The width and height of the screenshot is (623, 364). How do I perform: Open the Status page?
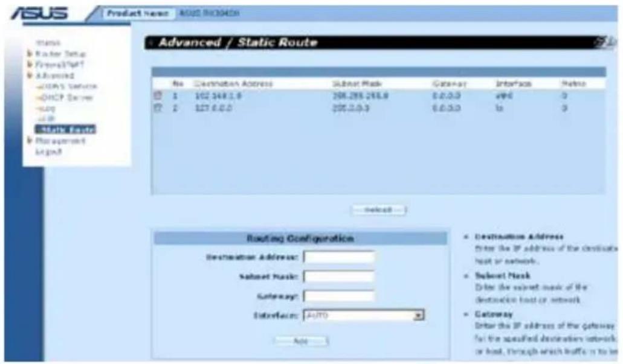pyautogui.click(x=48, y=43)
